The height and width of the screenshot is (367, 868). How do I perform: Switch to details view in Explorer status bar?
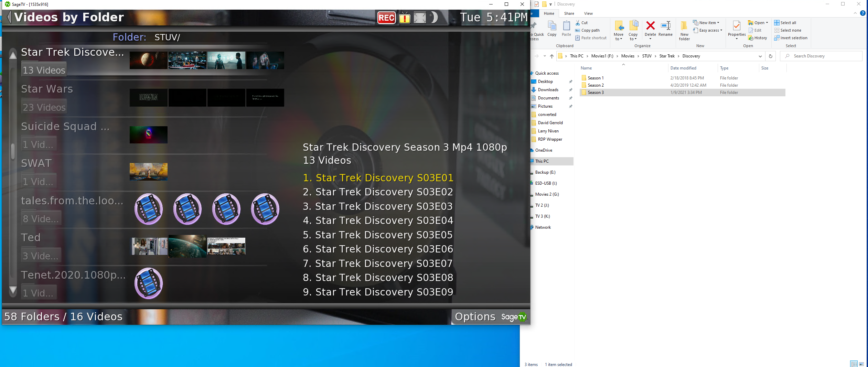854,364
